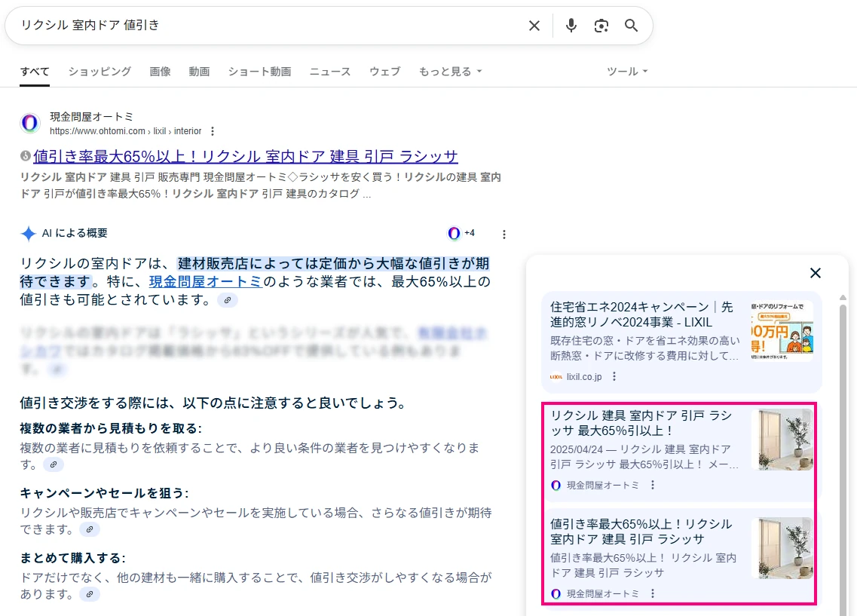Viewport: 857px width, 616px height.
Task: Open three-dot menu next to ohtomi.com URL
Action: pos(213,131)
